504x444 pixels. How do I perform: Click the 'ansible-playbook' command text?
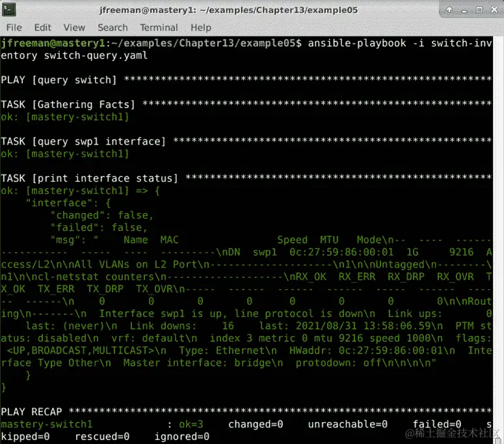(x=357, y=43)
